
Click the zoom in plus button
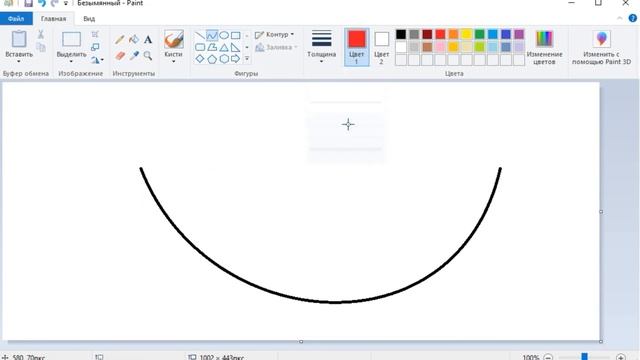[x=621, y=357]
